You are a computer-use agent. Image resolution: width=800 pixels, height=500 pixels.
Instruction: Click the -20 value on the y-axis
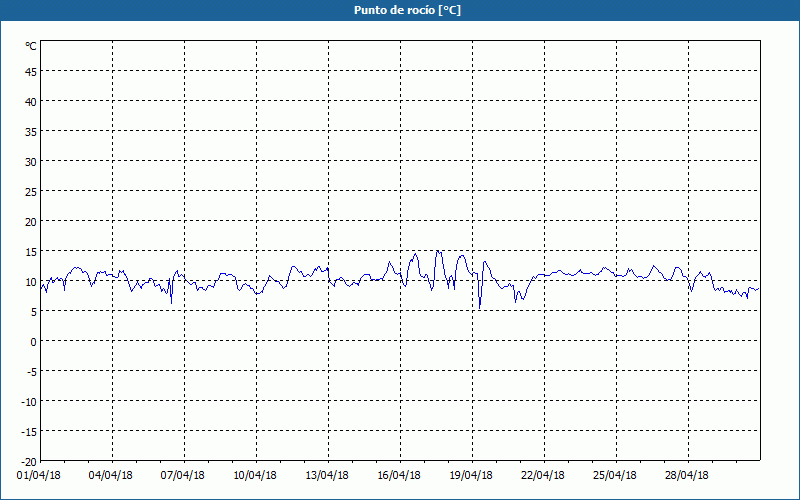click(x=29, y=462)
